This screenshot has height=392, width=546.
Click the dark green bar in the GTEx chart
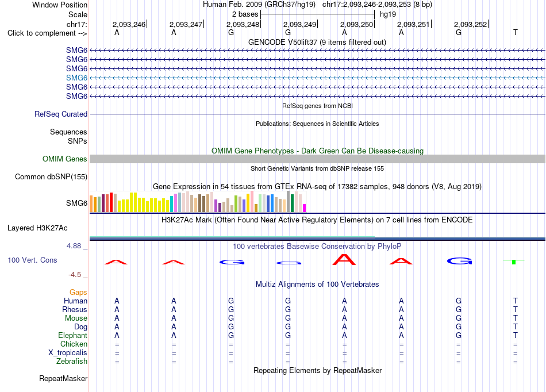(x=292, y=203)
